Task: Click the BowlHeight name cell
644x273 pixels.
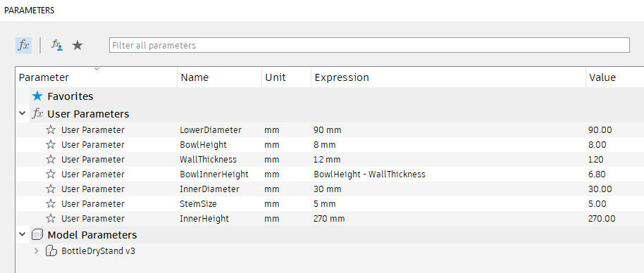Action: [204, 145]
